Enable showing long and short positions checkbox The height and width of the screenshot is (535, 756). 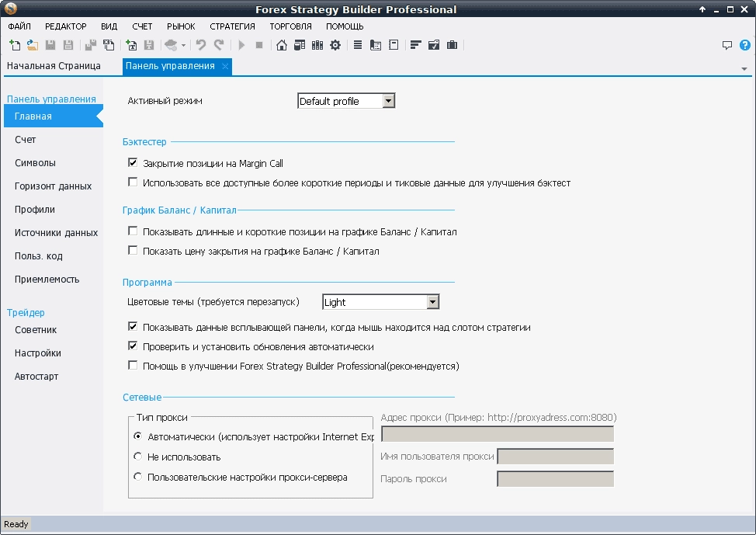pyautogui.click(x=133, y=231)
